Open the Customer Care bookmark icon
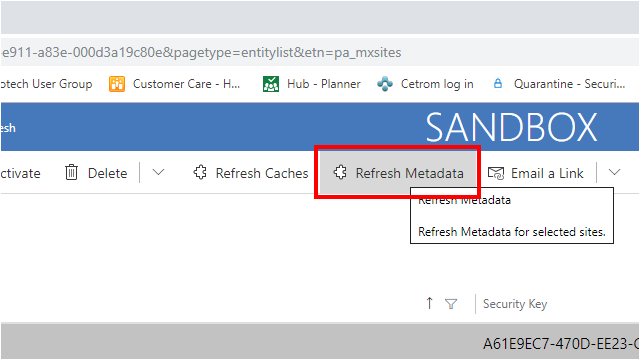This screenshot has width=640, height=360. pyautogui.click(x=117, y=84)
